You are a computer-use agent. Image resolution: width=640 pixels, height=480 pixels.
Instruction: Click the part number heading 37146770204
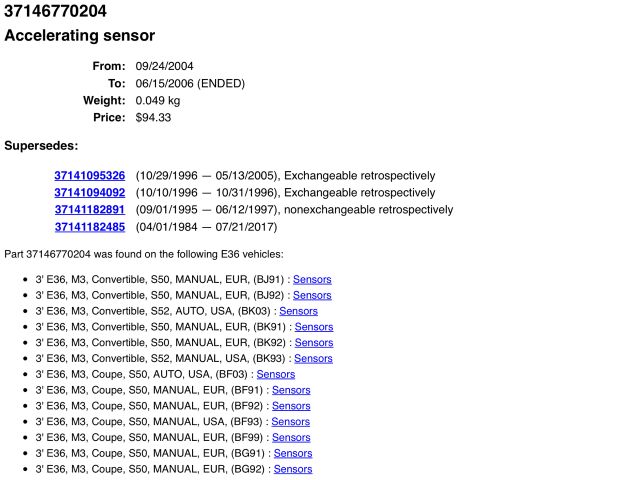pyautogui.click(x=55, y=12)
